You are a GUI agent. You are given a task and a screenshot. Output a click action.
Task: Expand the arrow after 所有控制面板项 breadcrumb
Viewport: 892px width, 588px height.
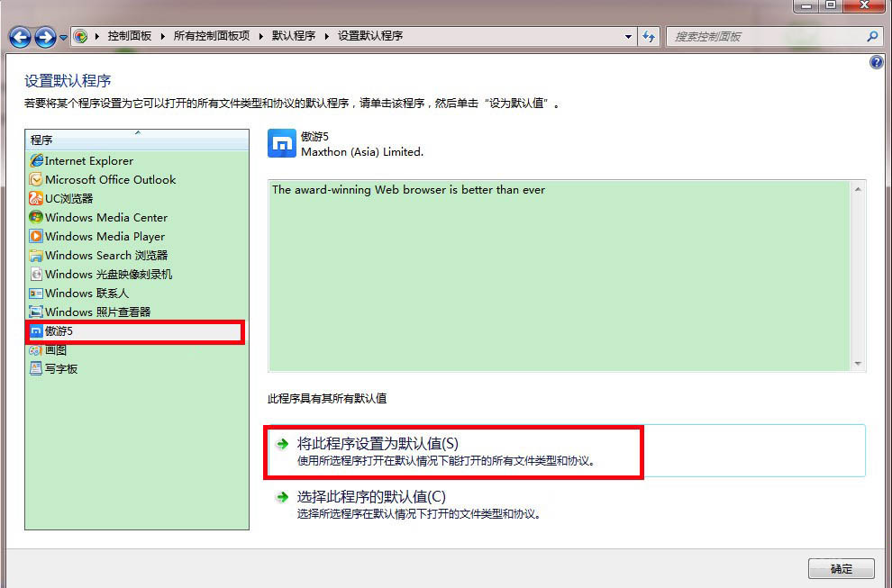click(261, 36)
